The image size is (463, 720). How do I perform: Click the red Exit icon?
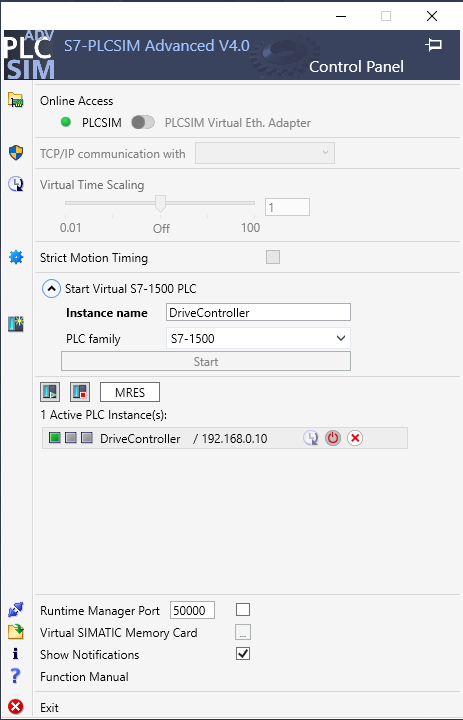(16, 707)
